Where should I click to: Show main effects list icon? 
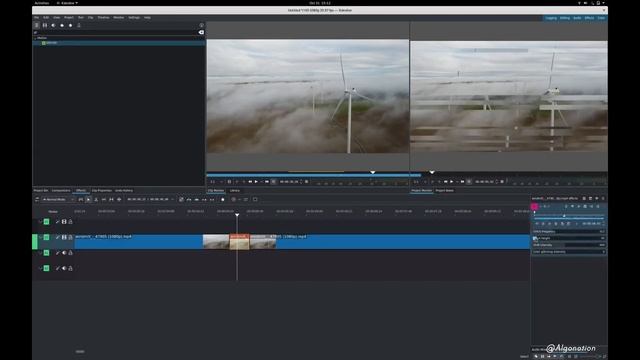pyautogui.click(x=36, y=25)
